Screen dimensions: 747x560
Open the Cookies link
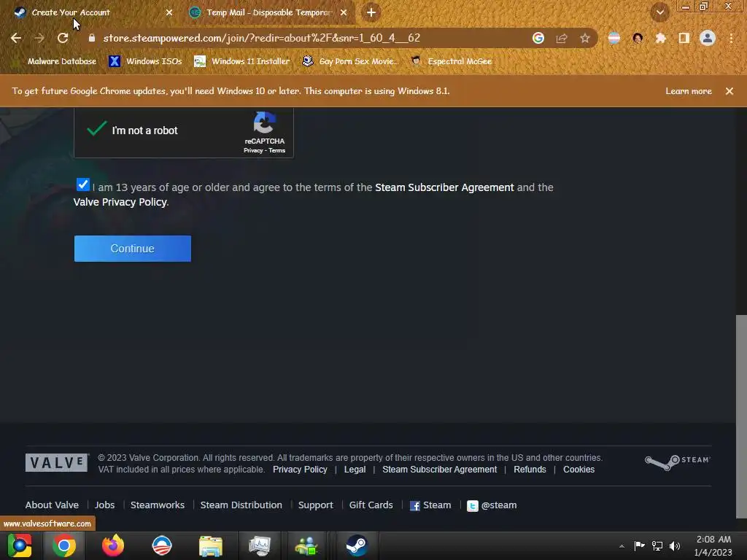coord(578,470)
